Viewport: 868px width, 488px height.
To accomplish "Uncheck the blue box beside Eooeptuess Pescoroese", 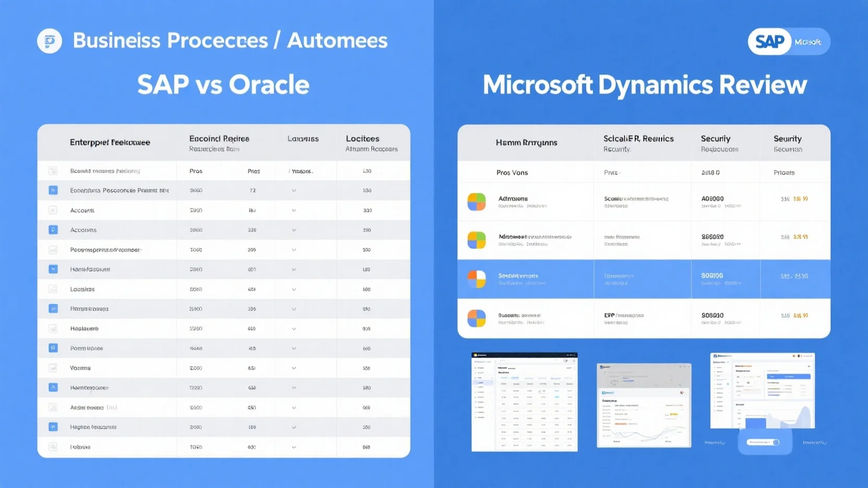I will point(53,190).
